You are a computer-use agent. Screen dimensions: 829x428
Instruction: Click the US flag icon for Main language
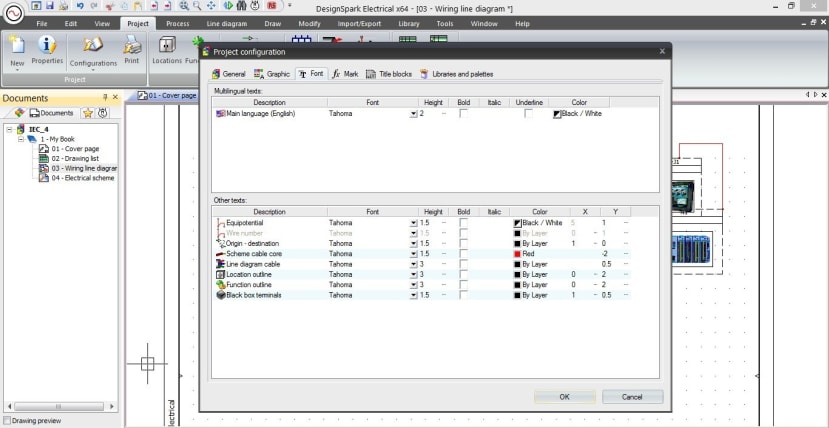tap(220, 114)
